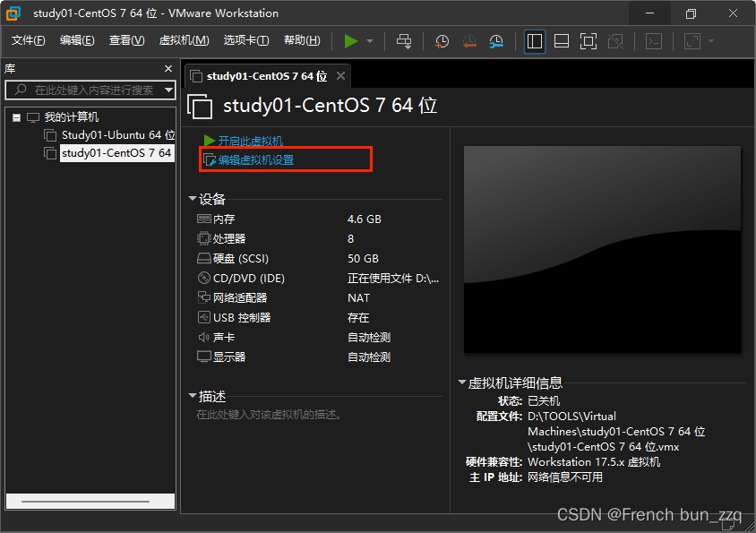The width and height of the screenshot is (756, 533).
Task: Open power options dropdown arrow beside play
Action: click(370, 41)
